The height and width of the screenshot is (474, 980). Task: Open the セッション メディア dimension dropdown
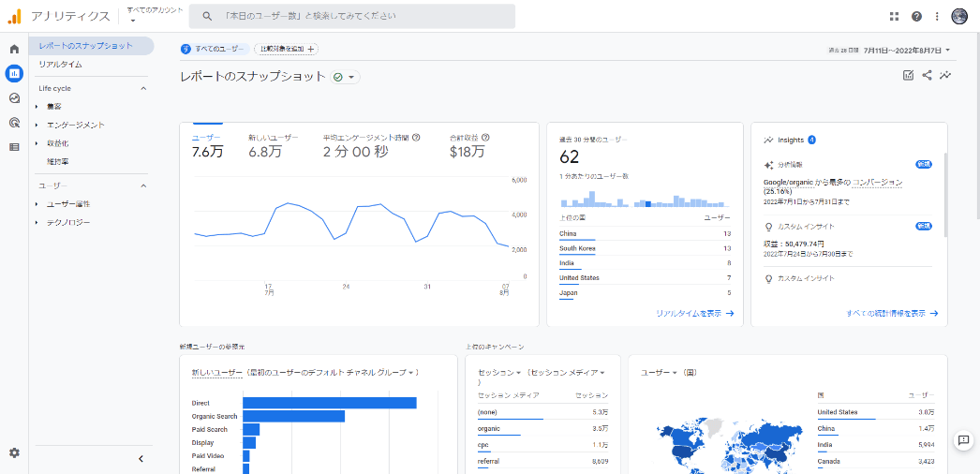click(x=568, y=373)
